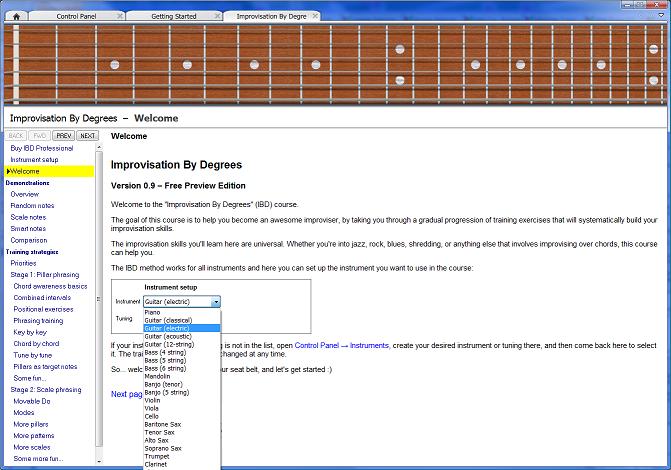Open the Random notes demonstration
The image size is (671, 470).
[x=33, y=206]
